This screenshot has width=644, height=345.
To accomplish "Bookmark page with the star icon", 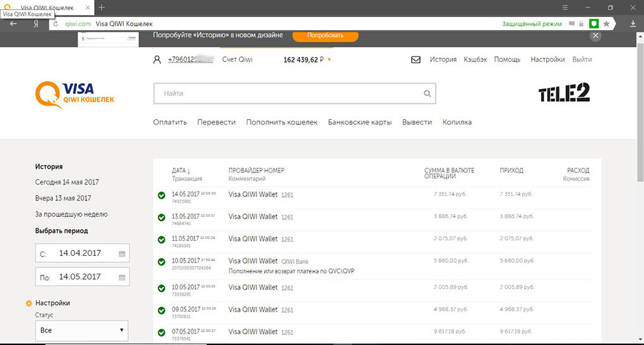I will point(607,24).
